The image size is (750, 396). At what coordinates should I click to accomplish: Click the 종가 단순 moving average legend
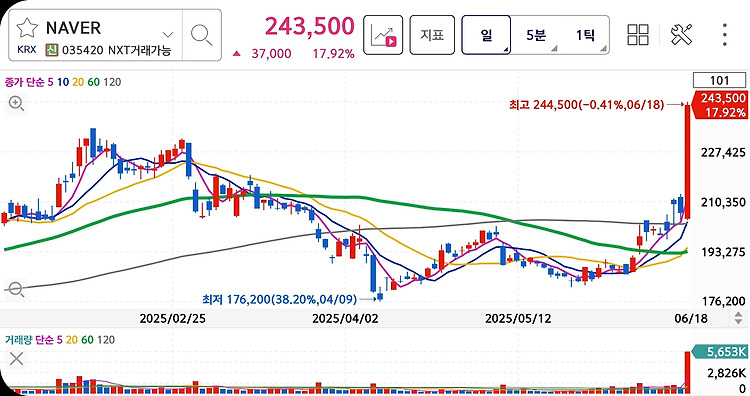[x=25, y=82]
